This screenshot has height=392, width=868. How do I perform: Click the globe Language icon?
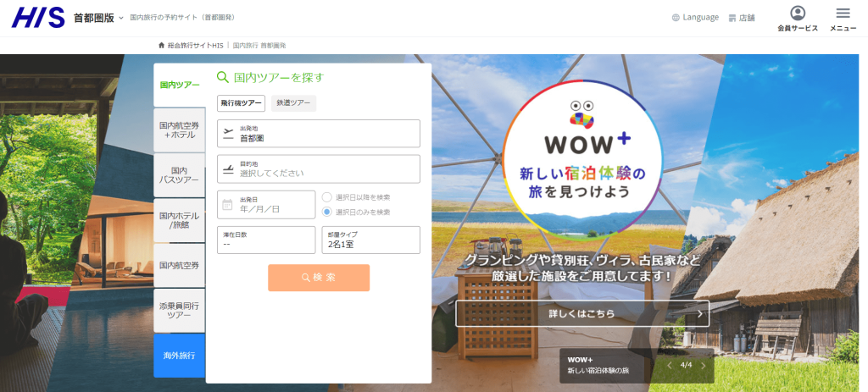676,18
